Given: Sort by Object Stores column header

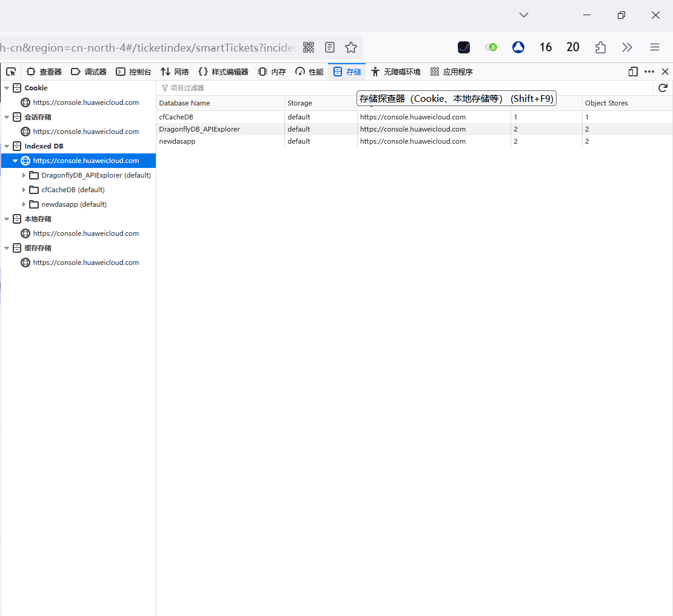Looking at the screenshot, I should click(x=627, y=103).
